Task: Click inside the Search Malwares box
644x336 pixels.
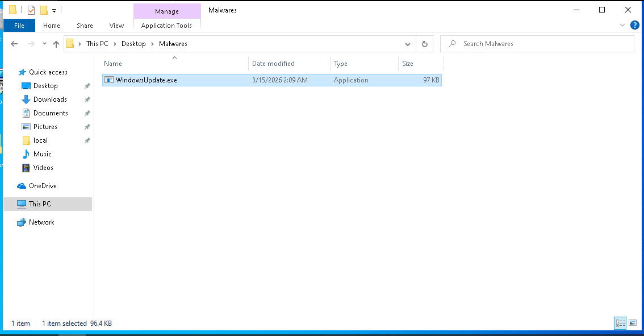Action: tap(537, 43)
